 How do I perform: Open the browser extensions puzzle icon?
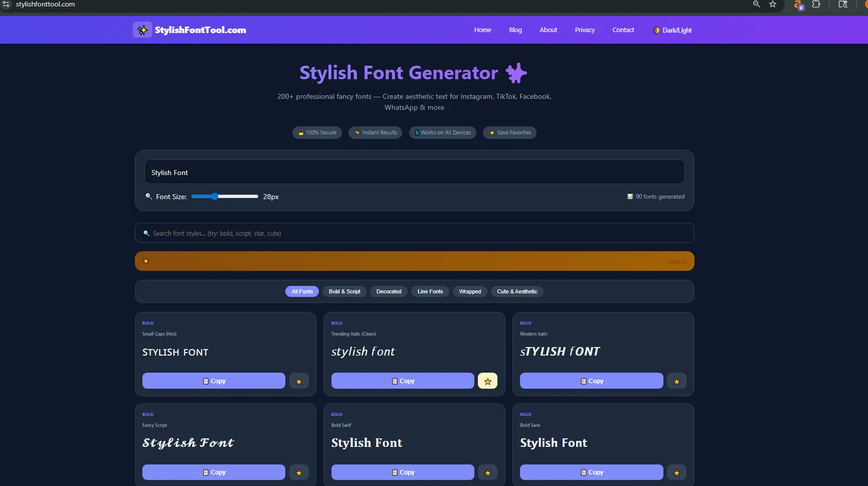coord(816,4)
